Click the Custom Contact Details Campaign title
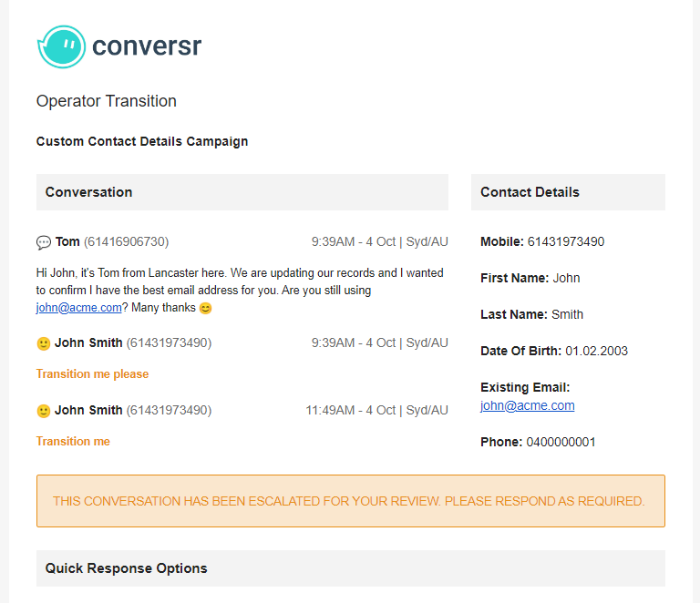Image resolution: width=700 pixels, height=603 pixels. tap(142, 141)
